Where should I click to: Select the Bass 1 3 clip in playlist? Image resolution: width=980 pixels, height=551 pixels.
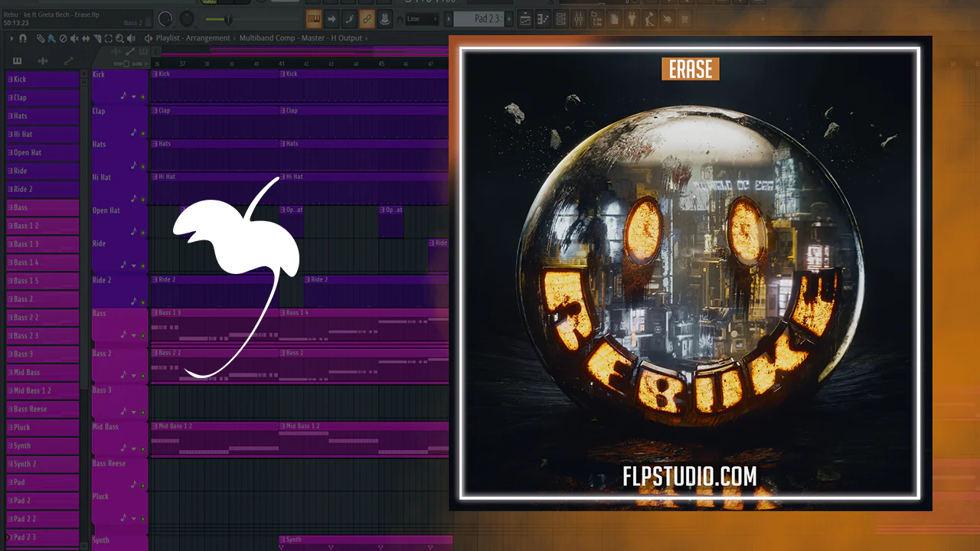[214, 325]
